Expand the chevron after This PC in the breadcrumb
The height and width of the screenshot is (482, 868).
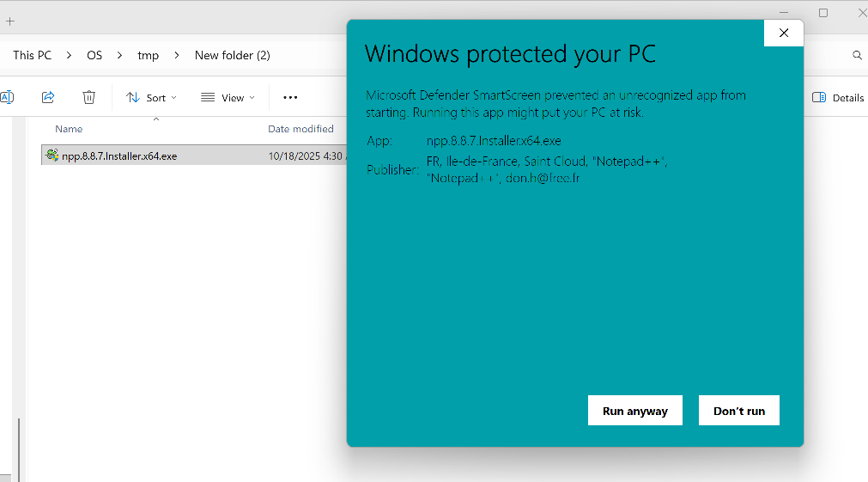pos(69,55)
